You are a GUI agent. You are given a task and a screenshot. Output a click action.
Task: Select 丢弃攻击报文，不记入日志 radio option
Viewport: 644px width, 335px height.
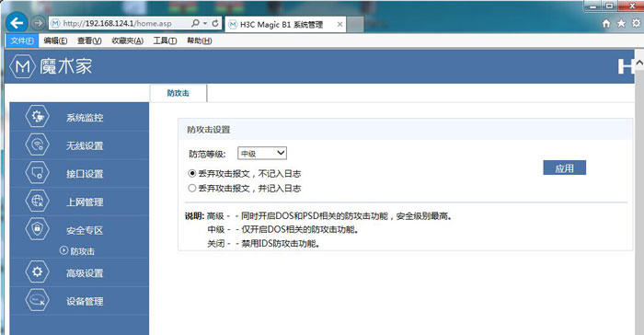(x=191, y=173)
